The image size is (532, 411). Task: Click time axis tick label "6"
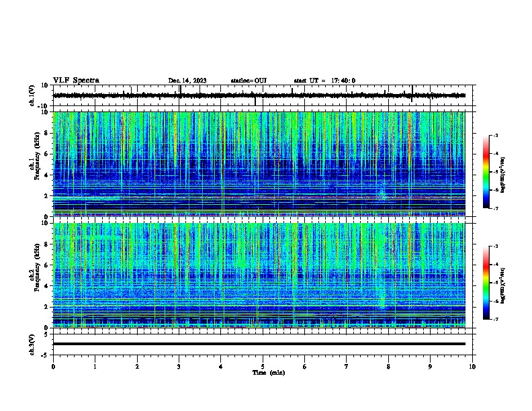click(x=305, y=367)
